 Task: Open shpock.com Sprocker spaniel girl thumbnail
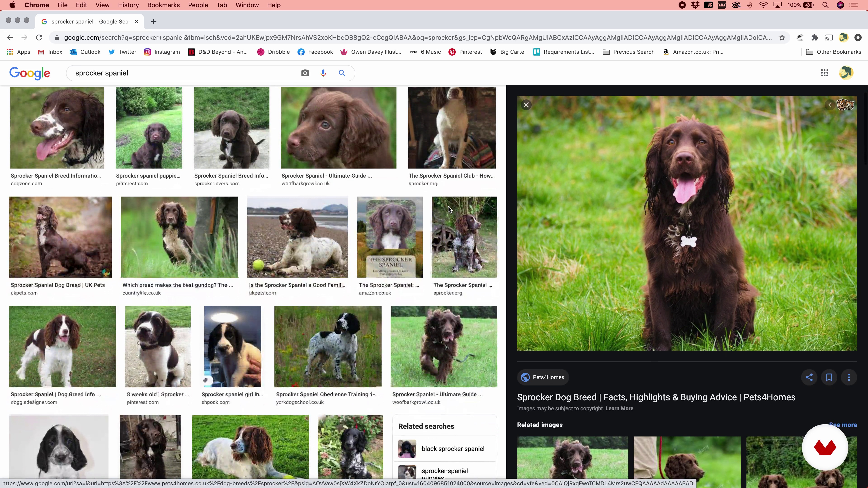click(233, 347)
